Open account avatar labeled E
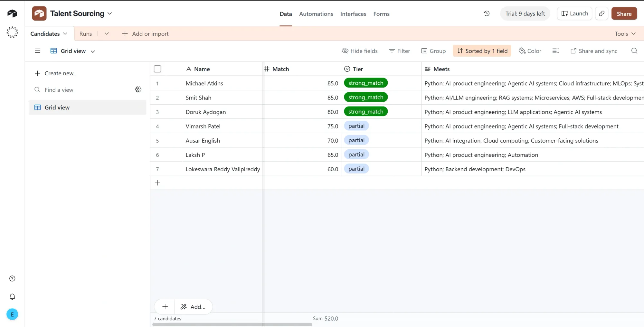Viewport: 644px width, 327px height. click(x=12, y=314)
